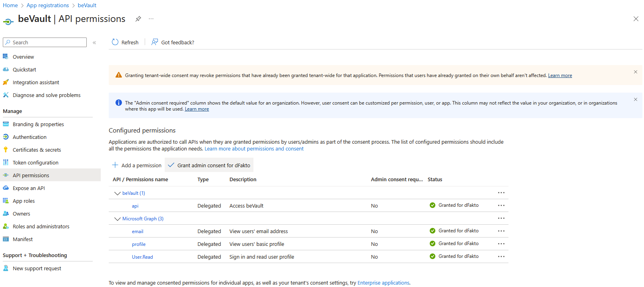Open Certificates & secrets in sidebar
The height and width of the screenshot is (287, 644).
pos(37,150)
